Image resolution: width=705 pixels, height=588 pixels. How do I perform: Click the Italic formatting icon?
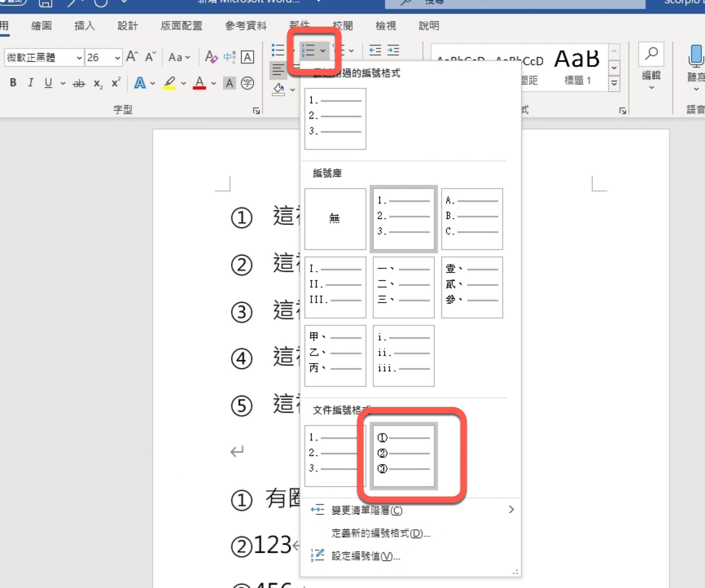click(x=31, y=83)
